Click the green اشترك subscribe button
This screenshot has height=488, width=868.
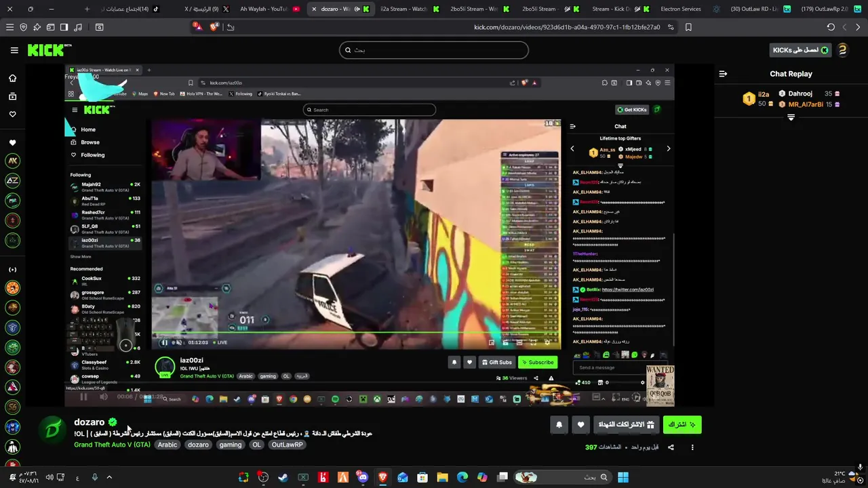coord(682,425)
